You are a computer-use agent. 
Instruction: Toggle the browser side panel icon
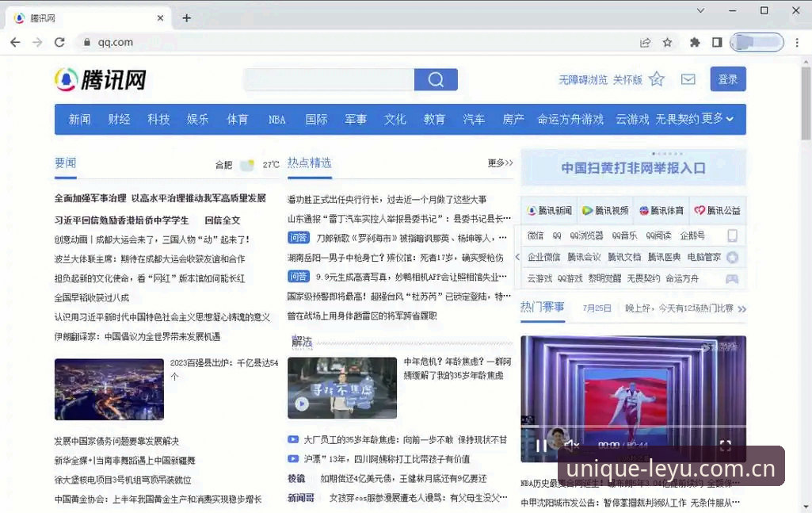[x=717, y=43]
